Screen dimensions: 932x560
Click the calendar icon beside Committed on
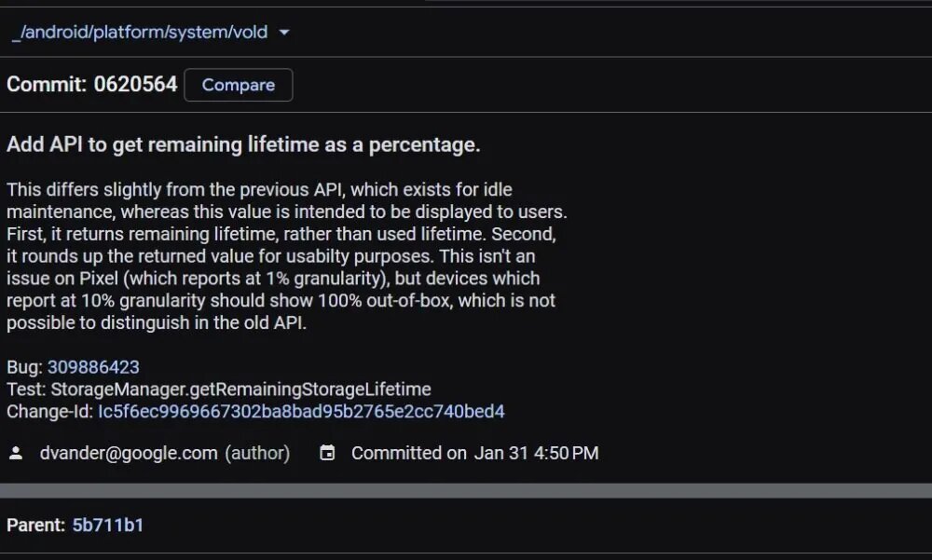click(x=327, y=453)
